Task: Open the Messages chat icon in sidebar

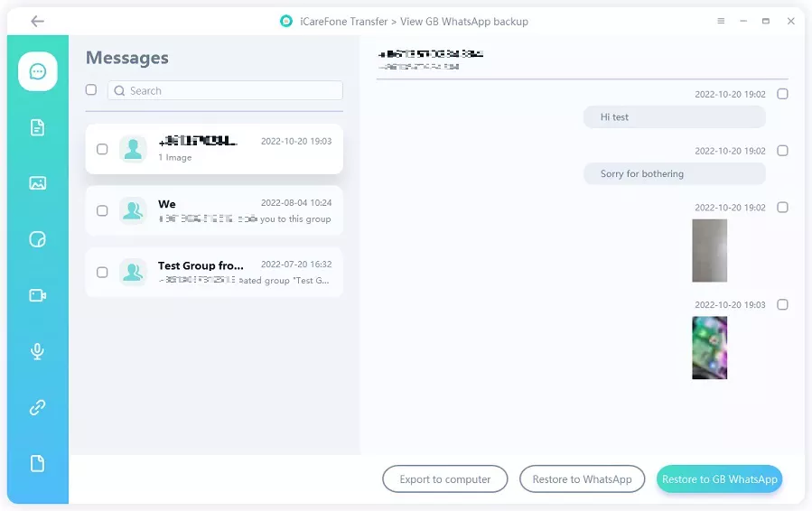Action: click(x=38, y=72)
